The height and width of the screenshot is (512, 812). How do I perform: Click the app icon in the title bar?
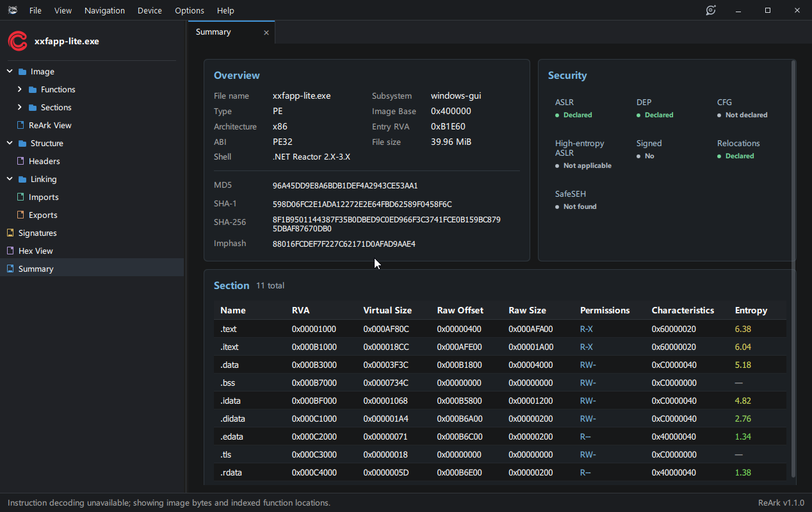coord(12,10)
